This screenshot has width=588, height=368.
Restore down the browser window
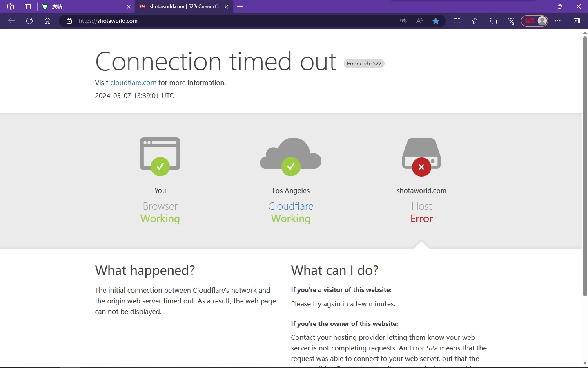coord(560,7)
